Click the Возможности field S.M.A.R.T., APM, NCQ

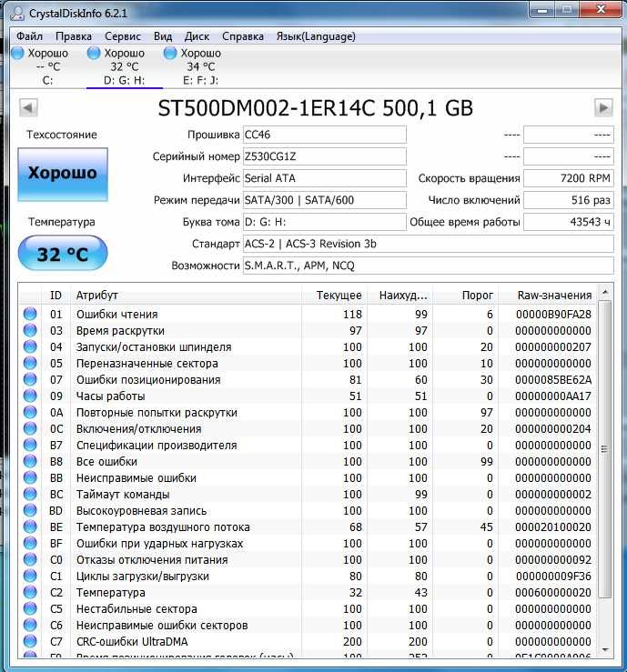[429, 266]
